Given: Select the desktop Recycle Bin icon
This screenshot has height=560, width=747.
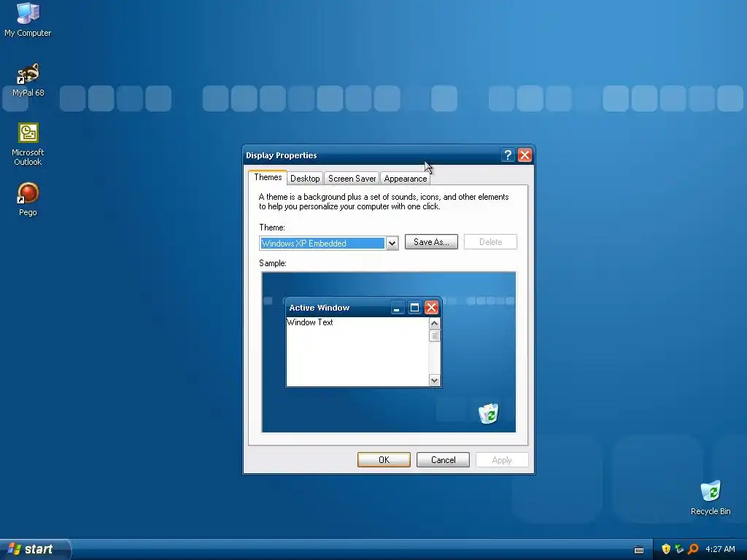Looking at the screenshot, I should [x=711, y=498].
